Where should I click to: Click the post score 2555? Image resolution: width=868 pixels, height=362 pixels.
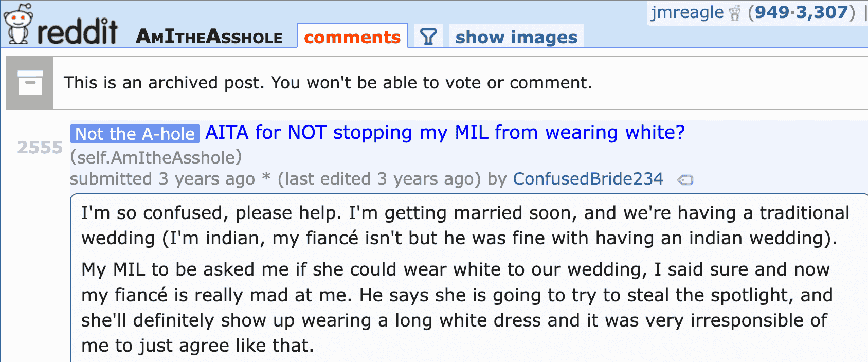(x=40, y=148)
